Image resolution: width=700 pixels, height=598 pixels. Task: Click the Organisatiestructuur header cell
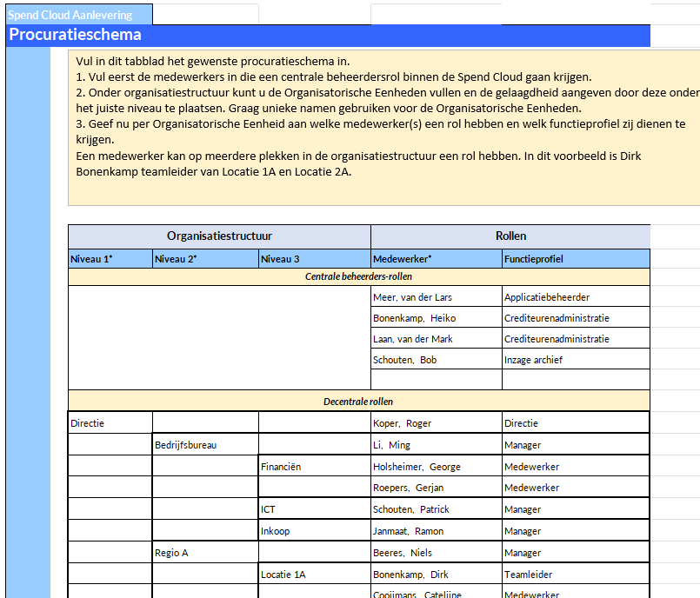click(x=219, y=236)
